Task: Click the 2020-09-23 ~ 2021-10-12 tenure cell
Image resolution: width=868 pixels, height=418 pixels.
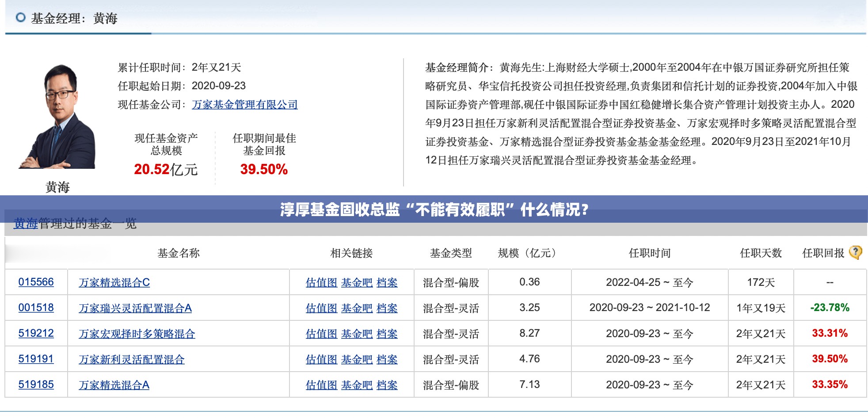Action: 650,308
